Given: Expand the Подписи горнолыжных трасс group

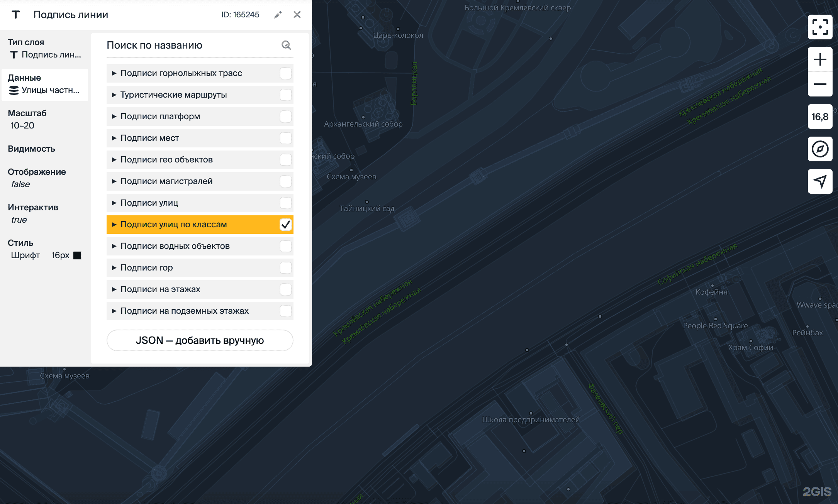Looking at the screenshot, I should click(x=114, y=73).
